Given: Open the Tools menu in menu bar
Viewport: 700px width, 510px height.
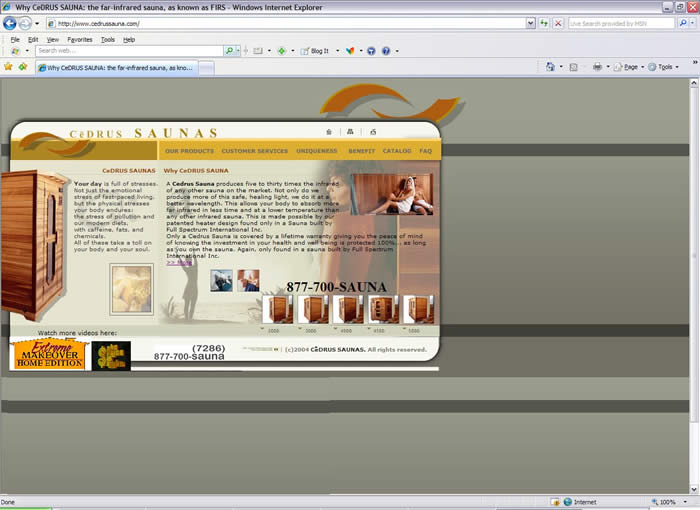Looking at the screenshot, I should click(108, 39).
